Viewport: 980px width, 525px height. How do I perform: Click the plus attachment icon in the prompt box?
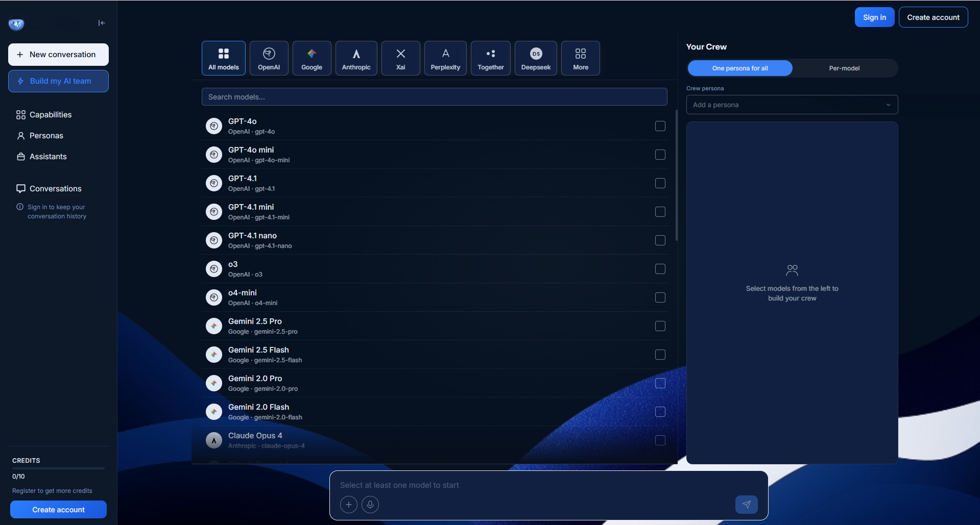pyautogui.click(x=349, y=505)
